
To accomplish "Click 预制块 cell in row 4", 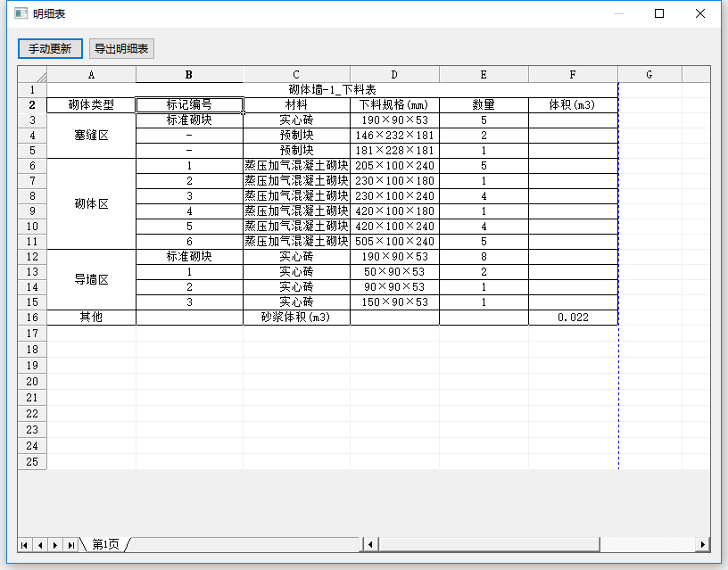I will coord(296,136).
